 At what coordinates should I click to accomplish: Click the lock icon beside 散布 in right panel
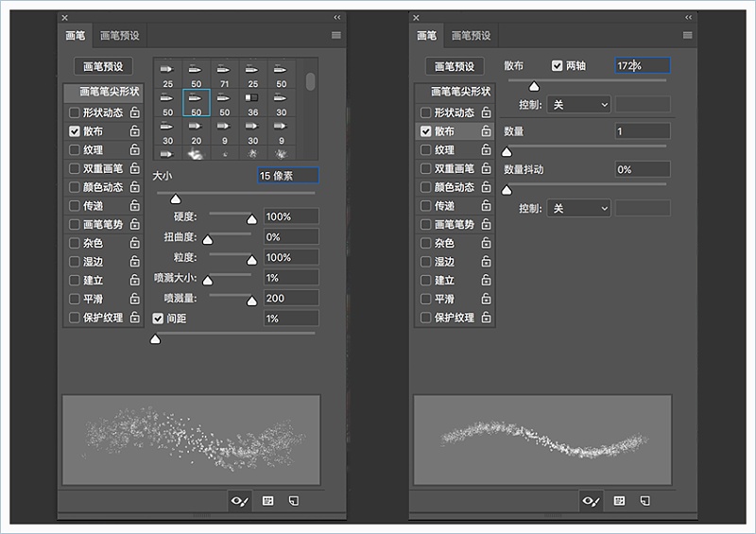[487, 132]
